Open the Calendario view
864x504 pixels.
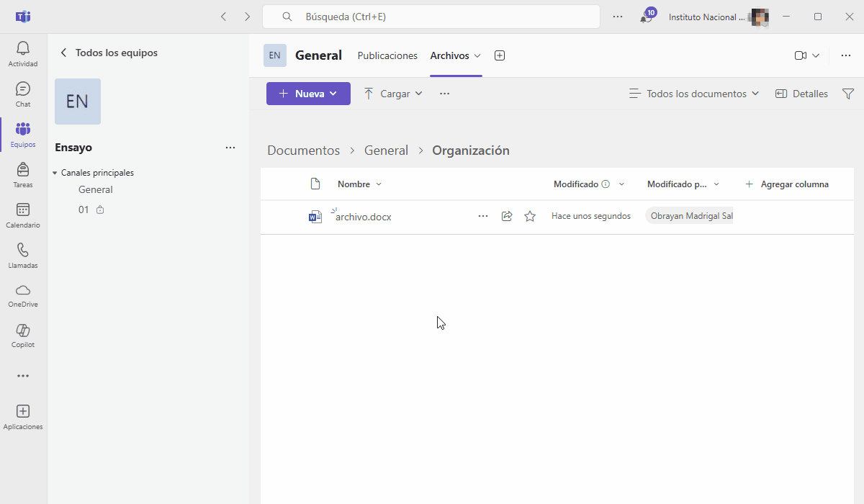coord(23,215)
